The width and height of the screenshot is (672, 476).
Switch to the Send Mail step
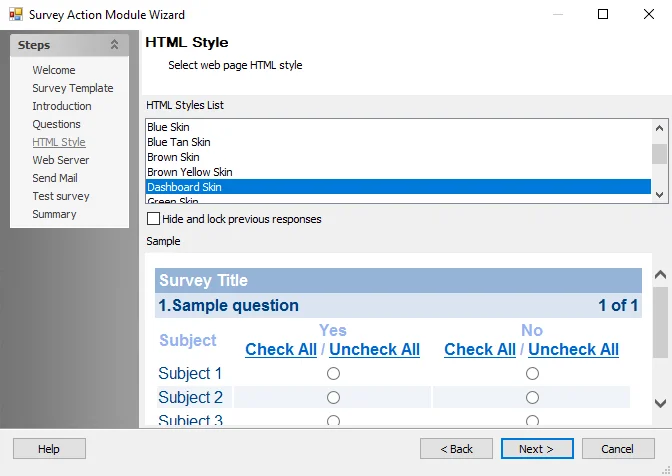[x=55, y=178]
